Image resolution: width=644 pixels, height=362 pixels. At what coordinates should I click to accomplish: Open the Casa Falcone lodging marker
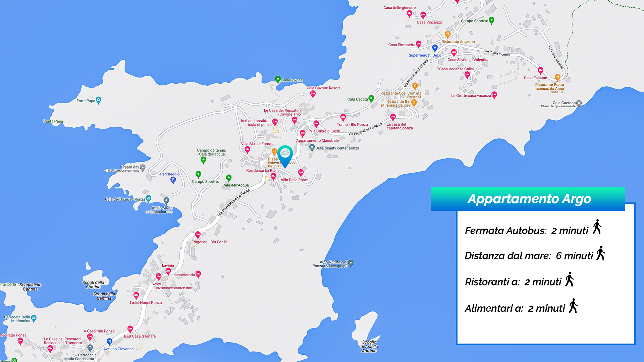click(x=540, y=71)
